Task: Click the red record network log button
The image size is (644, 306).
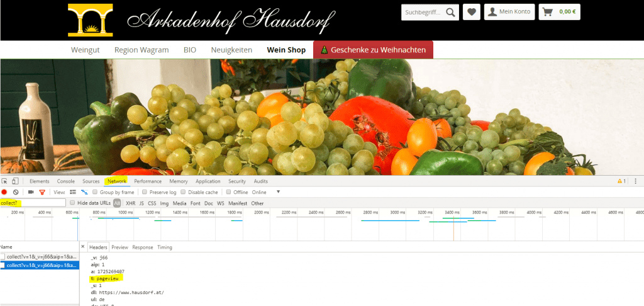Action: click(4, 192)
